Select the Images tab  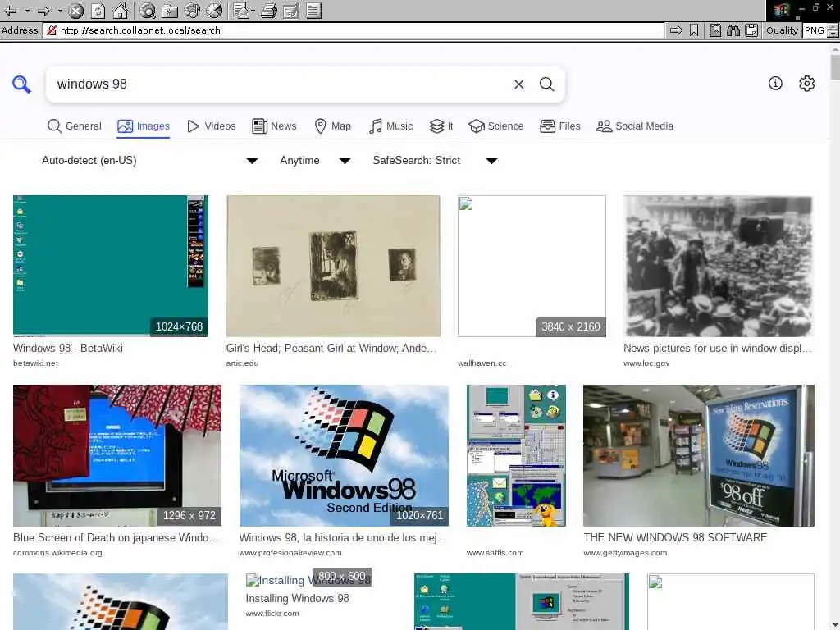point(144,126)
